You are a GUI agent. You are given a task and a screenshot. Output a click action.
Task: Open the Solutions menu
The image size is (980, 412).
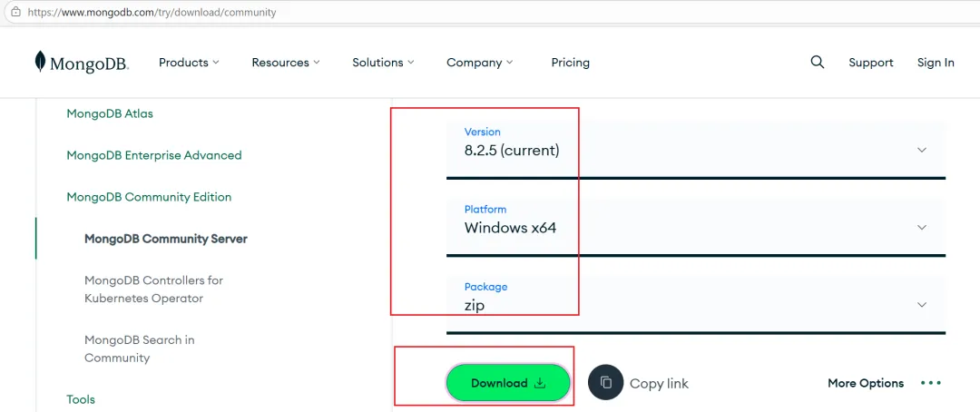383,63
